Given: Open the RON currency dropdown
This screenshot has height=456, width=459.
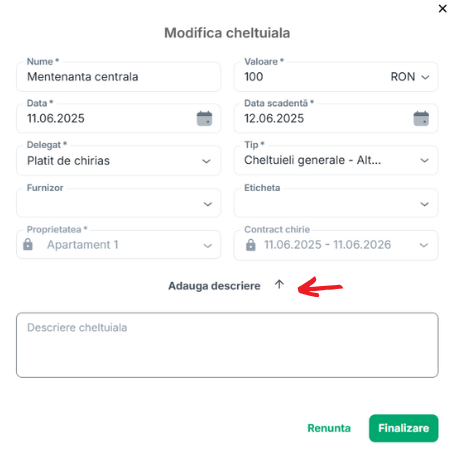Looking at the screenshot, I should pos(410,77).
